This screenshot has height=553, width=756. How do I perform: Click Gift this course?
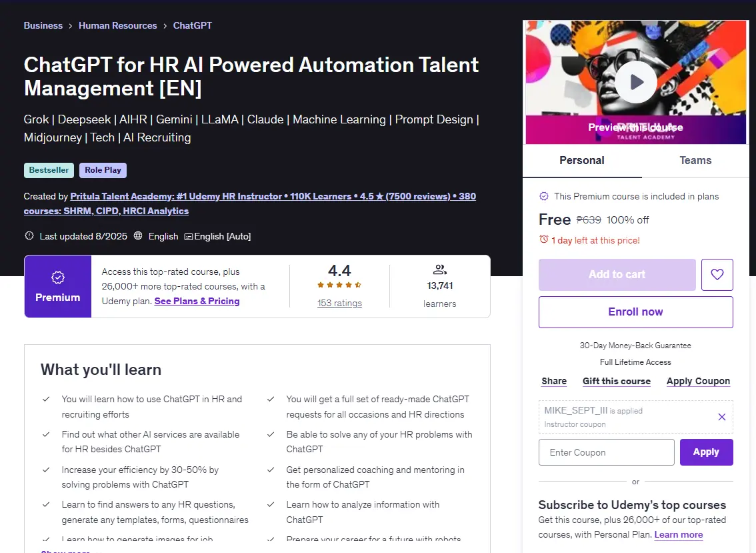pyautogui.click(x=617, y=381)
